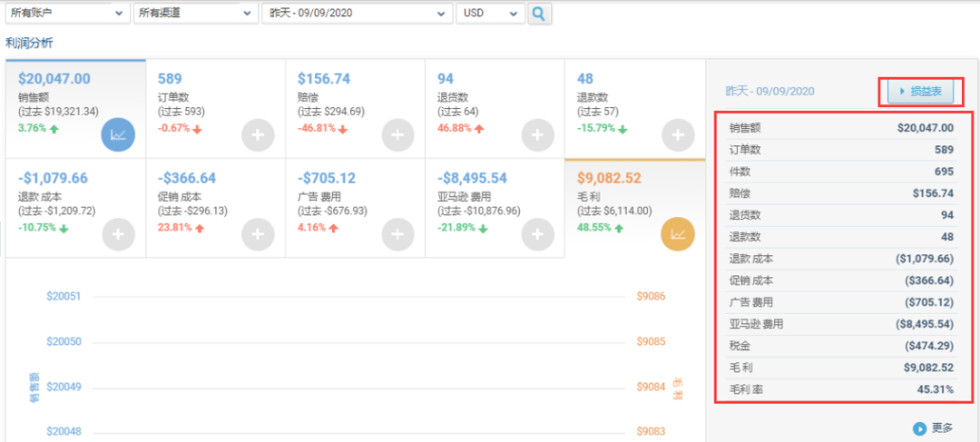Open the 损益表 report button
980x442 pixels.
(x=920, y=92)
